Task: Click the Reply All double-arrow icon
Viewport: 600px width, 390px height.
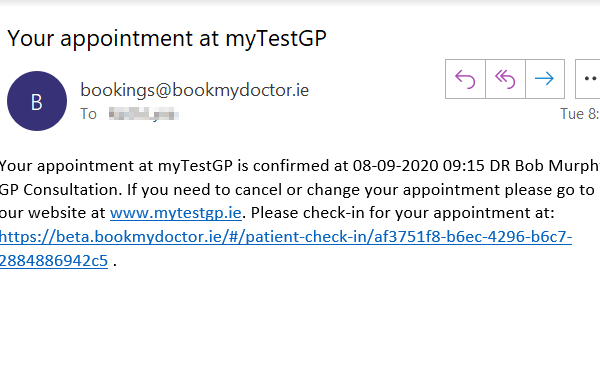Action: tap(505, 79)
